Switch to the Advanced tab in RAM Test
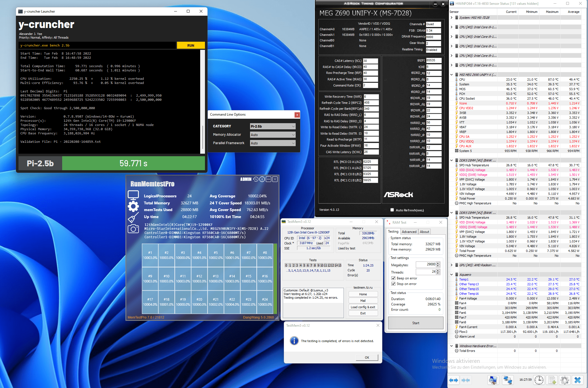 [x=409, y=232]
